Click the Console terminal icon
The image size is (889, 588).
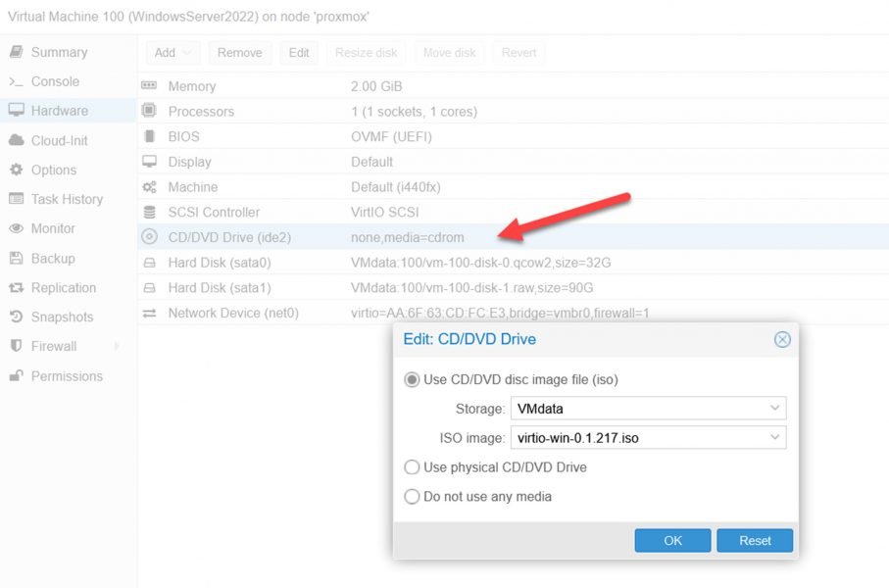[x=16, y=81]
